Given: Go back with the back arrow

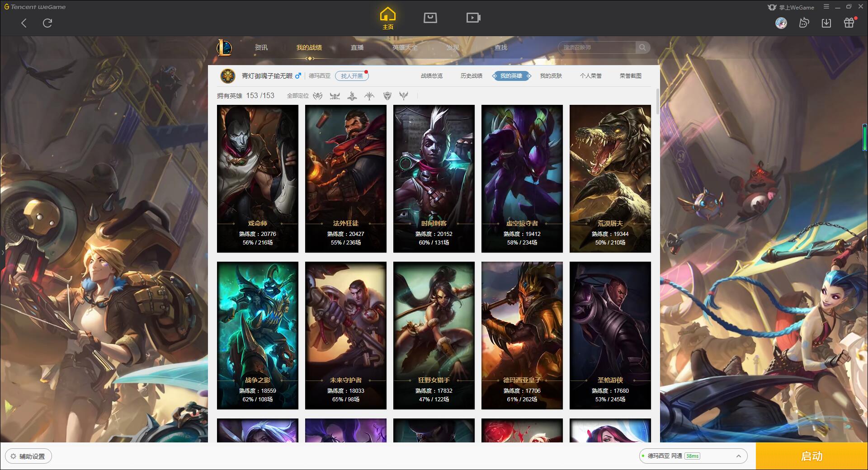Looking at the screenshot, I should [24, 23].
